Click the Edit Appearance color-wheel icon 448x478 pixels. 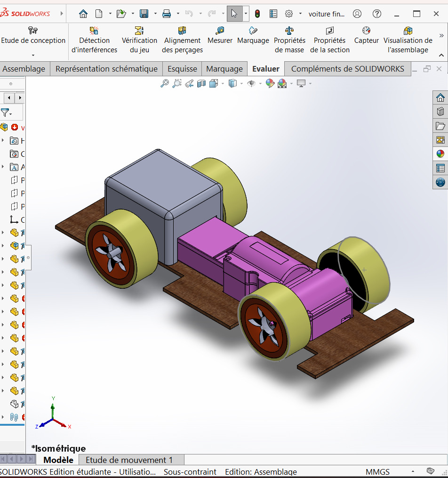click(x=270, y=84)
